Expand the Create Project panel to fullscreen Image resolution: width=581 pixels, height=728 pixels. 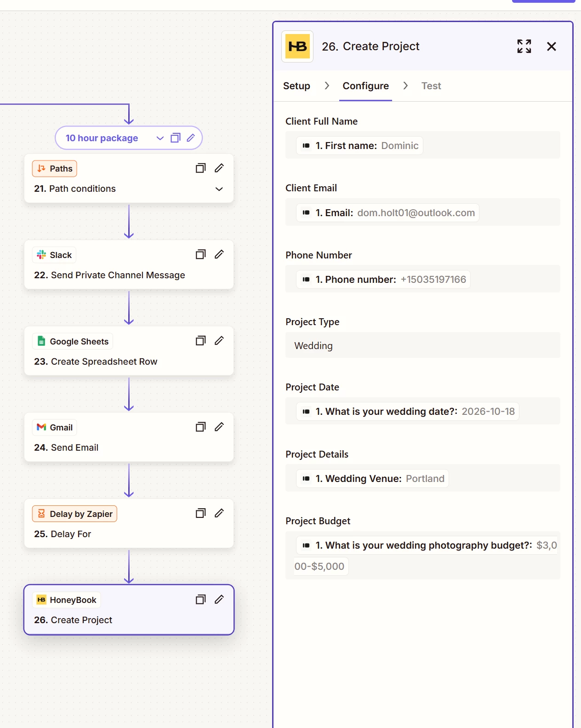(x=524, y=46)
